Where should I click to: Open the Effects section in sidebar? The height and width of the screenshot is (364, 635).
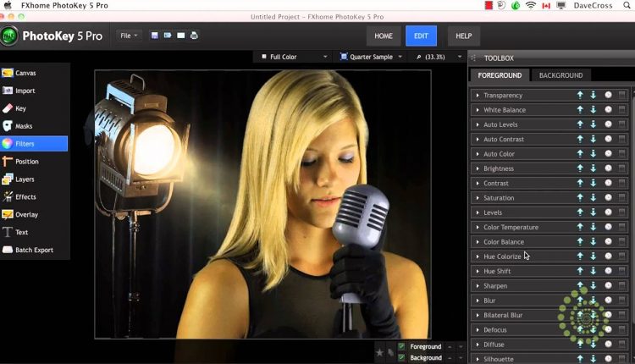pyautogui.click(x=34, y=196)
